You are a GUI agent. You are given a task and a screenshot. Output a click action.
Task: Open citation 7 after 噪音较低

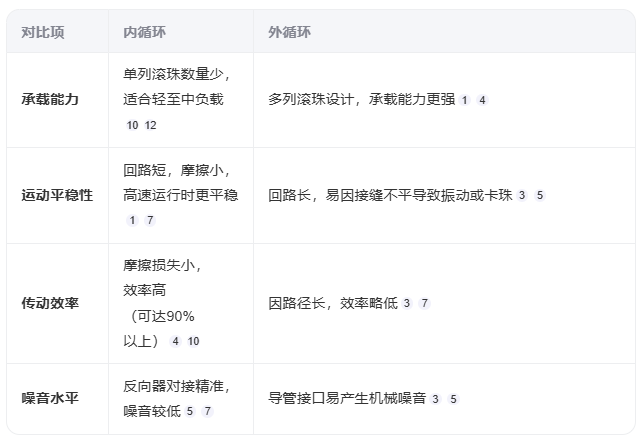point(207,411)
